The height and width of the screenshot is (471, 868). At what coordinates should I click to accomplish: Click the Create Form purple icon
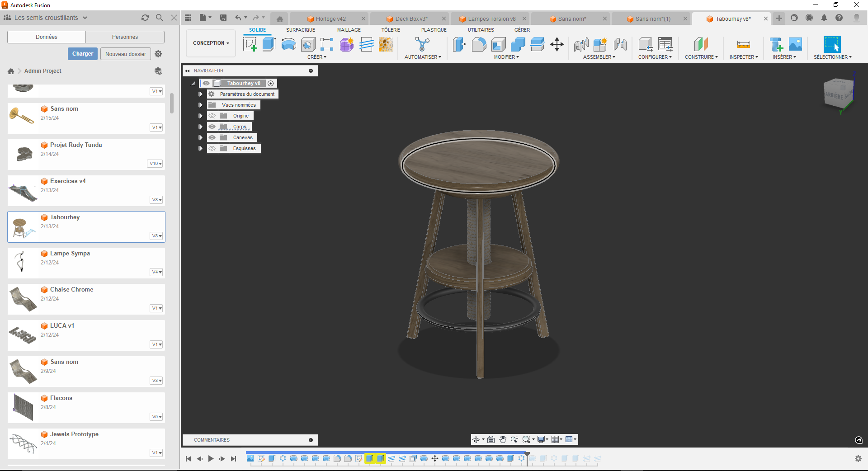tap(347, 44)
